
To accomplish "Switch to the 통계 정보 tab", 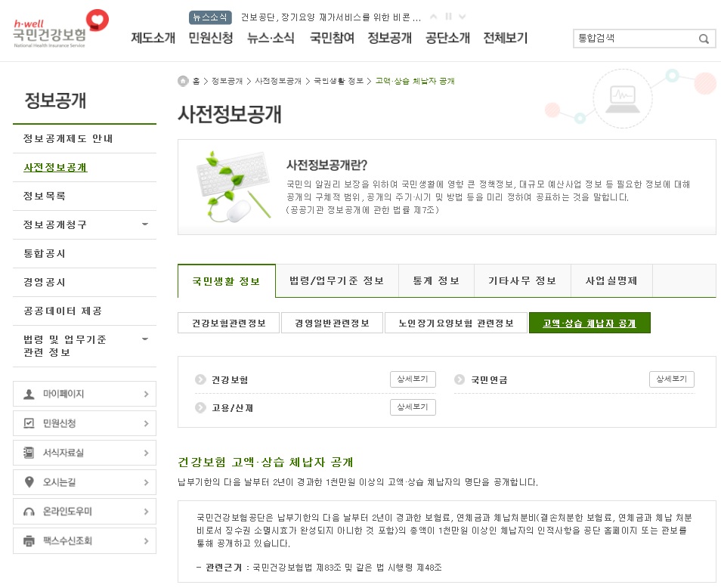I will click(436, 281).
